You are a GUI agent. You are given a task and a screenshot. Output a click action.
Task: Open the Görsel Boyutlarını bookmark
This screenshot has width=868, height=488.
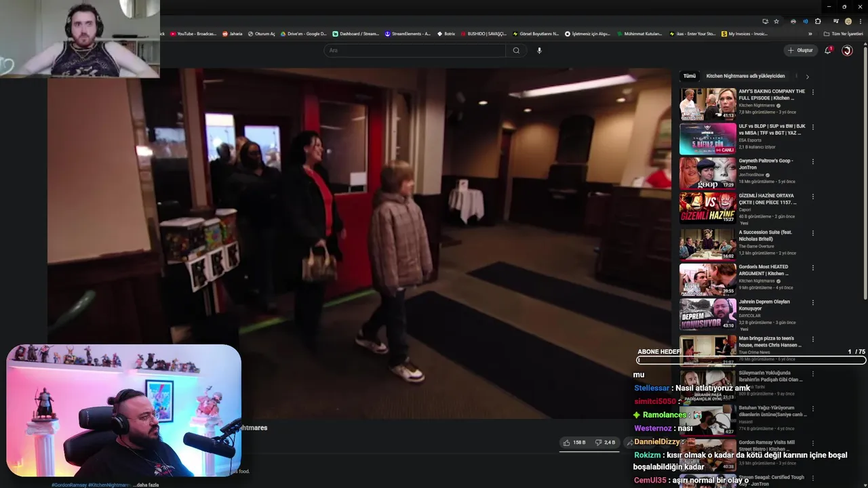(536, 33)
